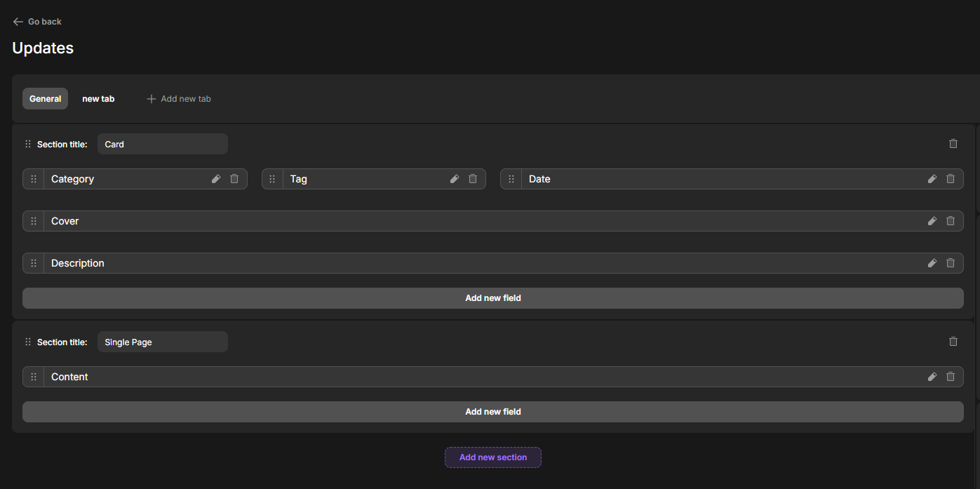Focus the Single Page section title input
The image size is (980, 489).
tap(163, 342)
